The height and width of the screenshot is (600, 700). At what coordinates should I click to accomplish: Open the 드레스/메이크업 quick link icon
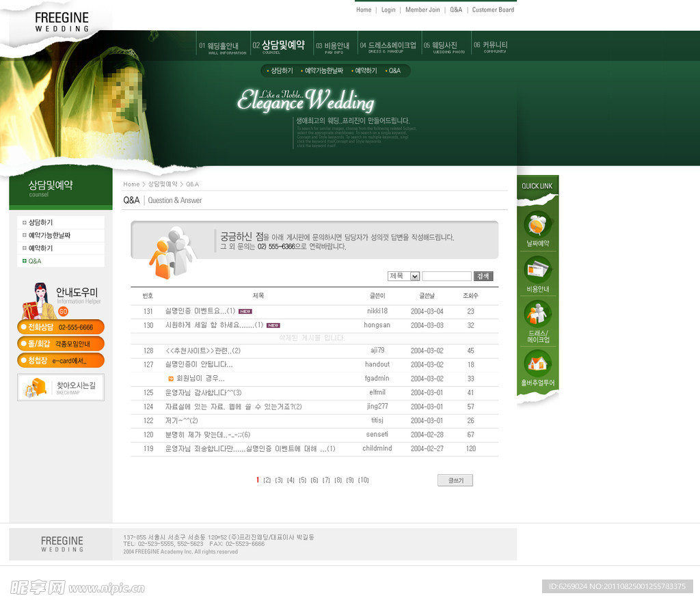537,314
